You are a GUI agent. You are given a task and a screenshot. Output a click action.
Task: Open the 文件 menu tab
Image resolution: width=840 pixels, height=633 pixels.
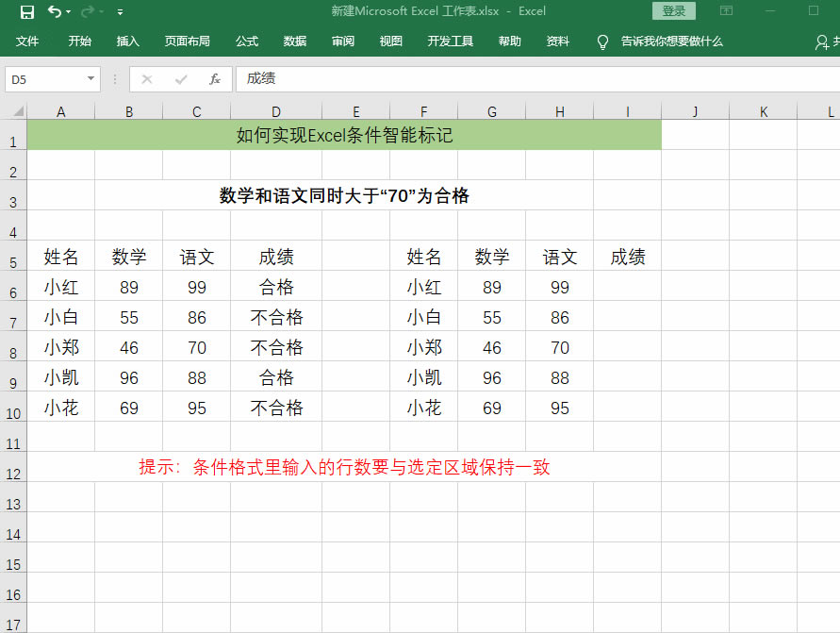pyautogui.click(x=27, y=42)
